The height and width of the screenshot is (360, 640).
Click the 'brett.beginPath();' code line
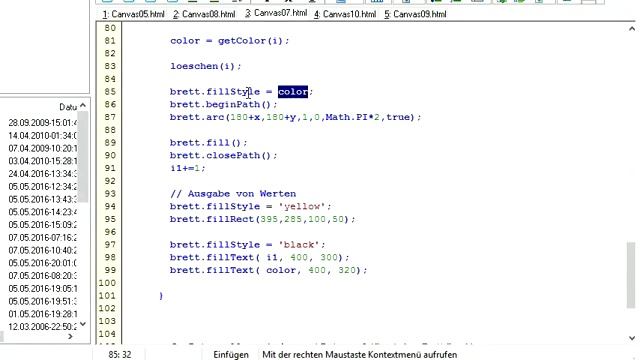coord(224,104)
